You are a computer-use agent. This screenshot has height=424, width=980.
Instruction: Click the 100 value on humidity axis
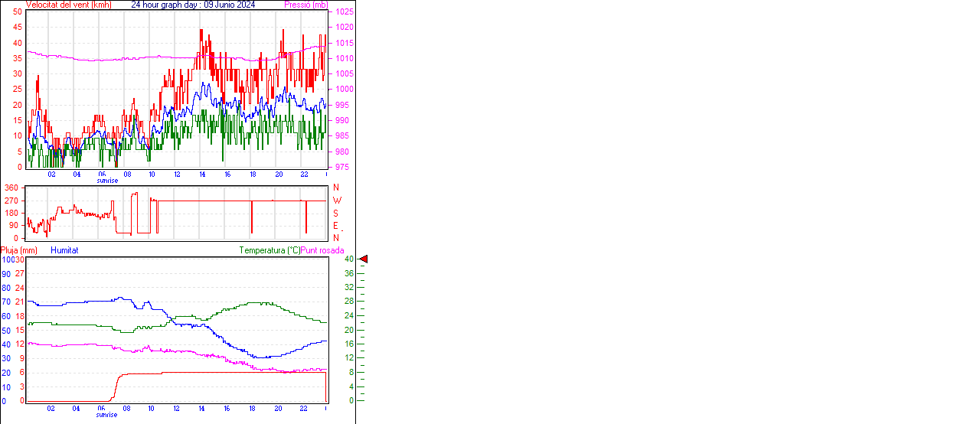(6, 259)
